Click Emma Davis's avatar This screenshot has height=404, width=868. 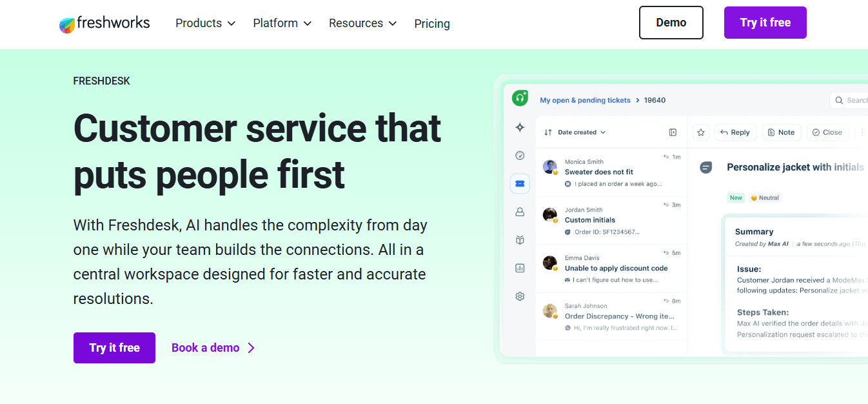(549, 263)
